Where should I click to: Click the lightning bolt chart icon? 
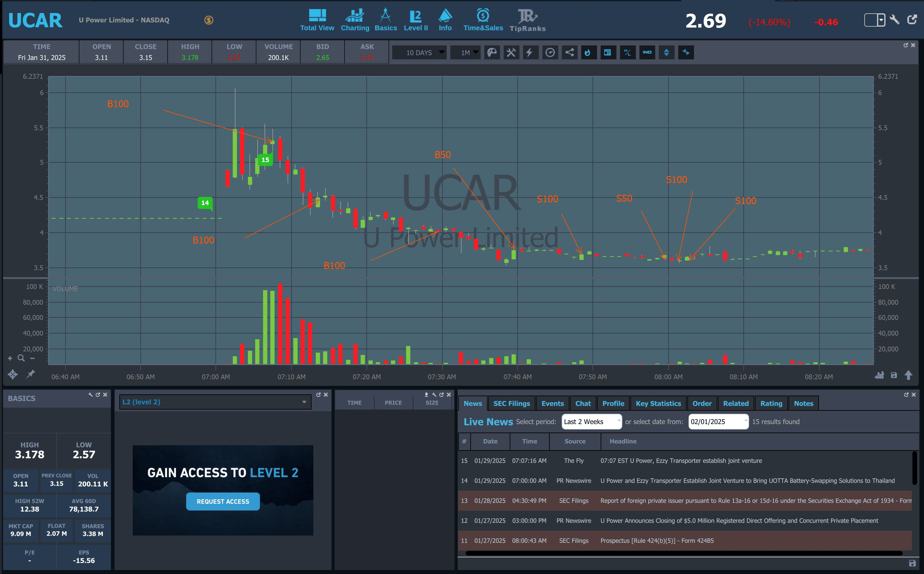(x=529, y=52)
